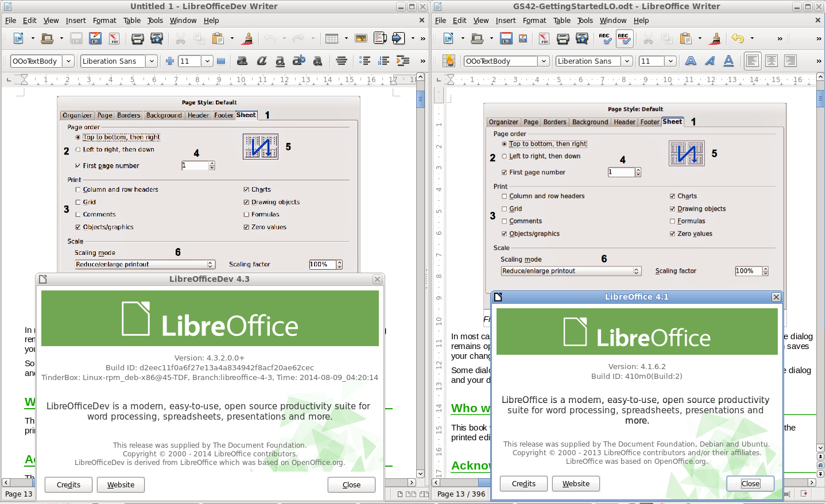Screen dimensions: 826x504
Task: Tick the Grid checkbox in left document image
Action: (78, 202)
